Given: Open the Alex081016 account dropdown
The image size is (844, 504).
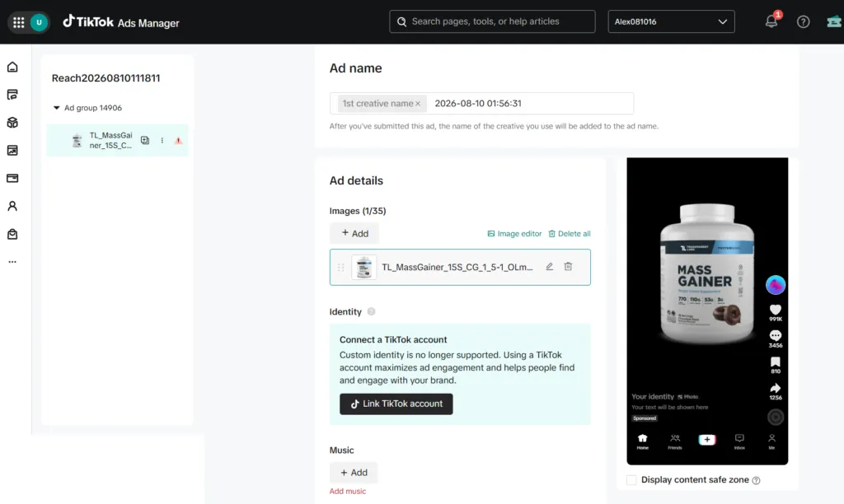Looking at the screenshot, I should tap(671, 21).
